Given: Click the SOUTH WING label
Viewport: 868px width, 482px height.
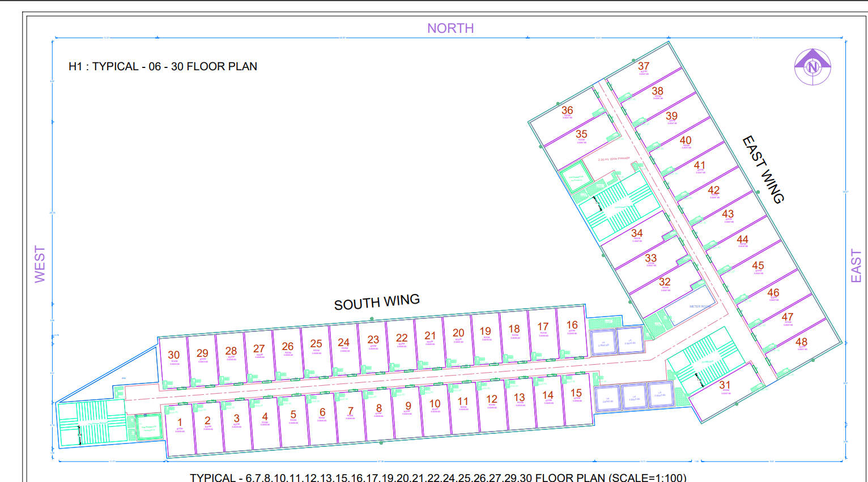Looking at the screenshot, I should tap(377, 302).
